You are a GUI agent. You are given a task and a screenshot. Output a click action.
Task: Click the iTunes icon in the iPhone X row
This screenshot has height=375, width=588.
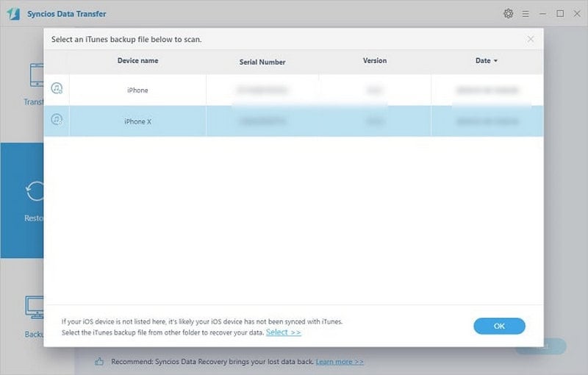[57, 120]
